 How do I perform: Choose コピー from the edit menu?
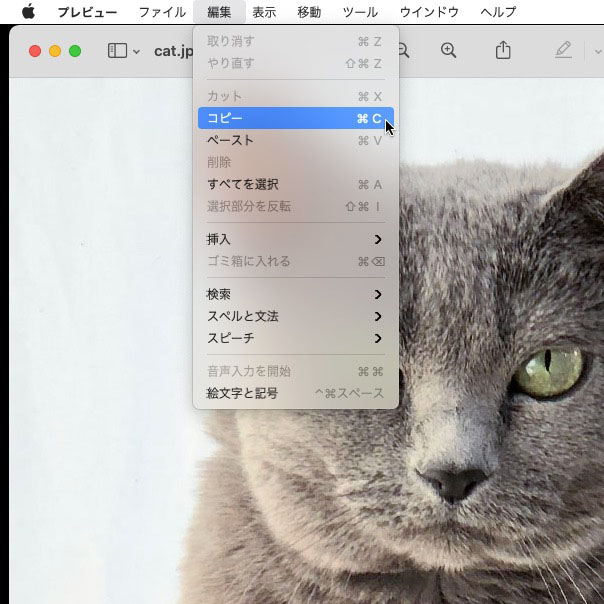(296, 118)
